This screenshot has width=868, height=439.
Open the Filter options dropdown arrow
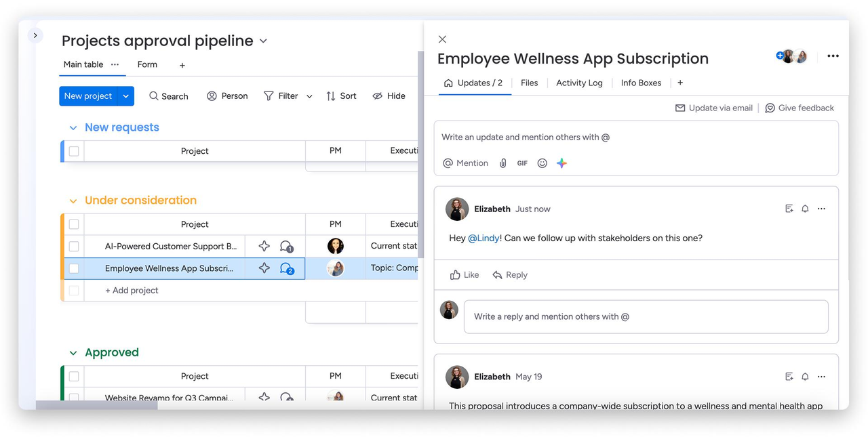[309, 96]
